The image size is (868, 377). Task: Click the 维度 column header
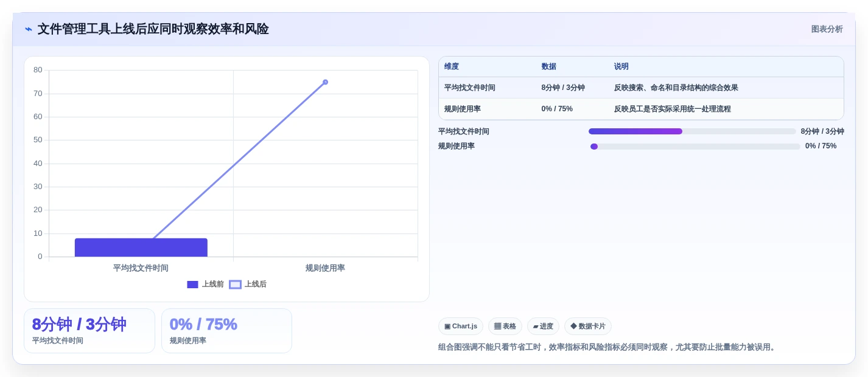point(452,67)
